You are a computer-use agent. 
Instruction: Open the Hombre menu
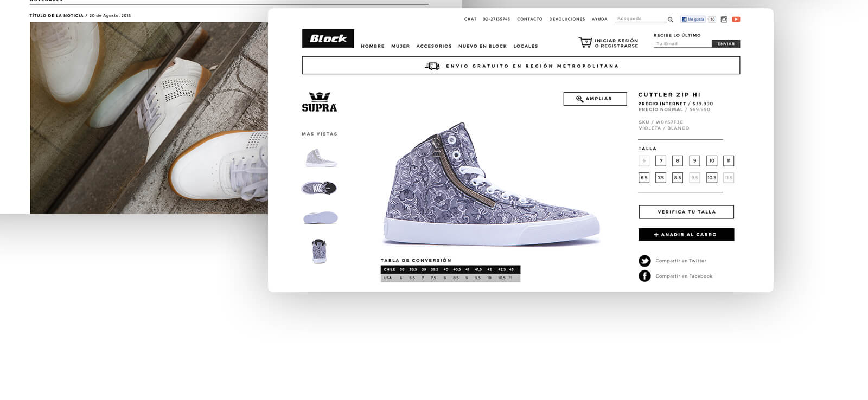click(x=373, y=46)
